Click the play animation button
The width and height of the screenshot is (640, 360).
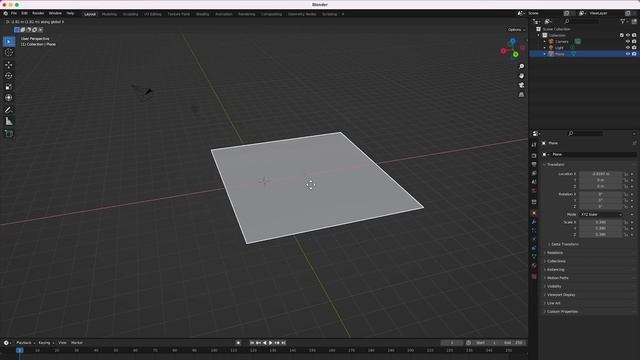(271, 343)
